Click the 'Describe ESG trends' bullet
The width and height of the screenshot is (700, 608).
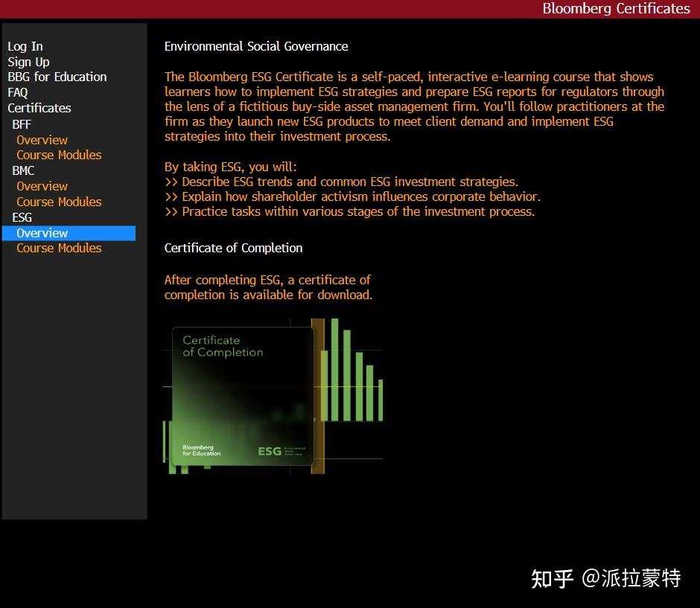pos(342,182)
